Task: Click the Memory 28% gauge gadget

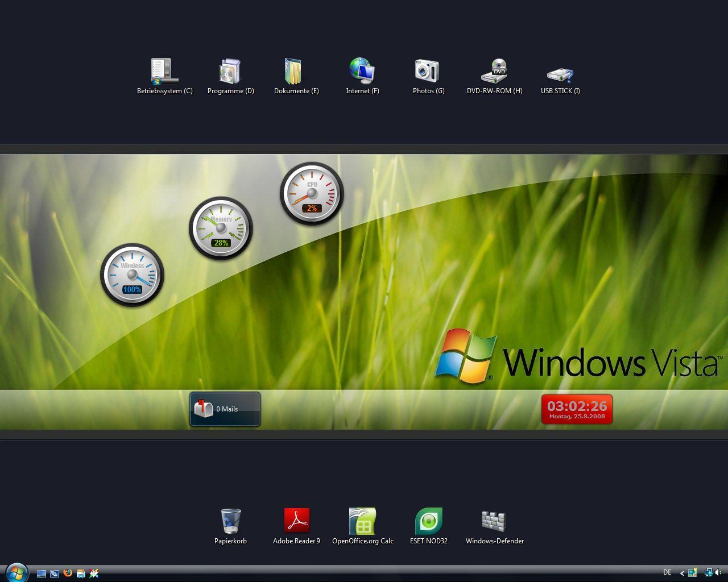Action: click(x=221, y=228)
